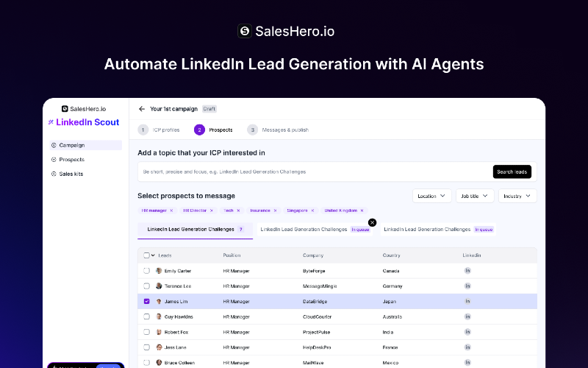Remove the Singapore filter tag
588x368 pixels.
[x=312, y=210]
